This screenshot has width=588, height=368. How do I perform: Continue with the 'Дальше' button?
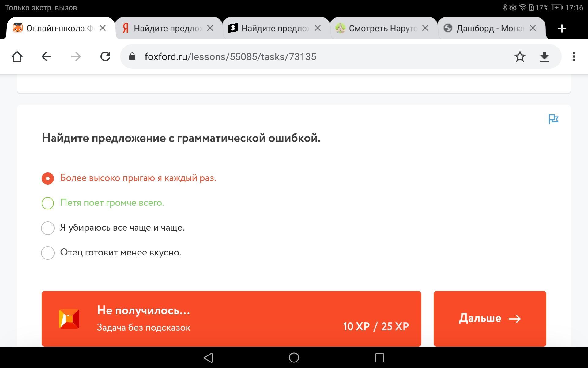click(x=490, y=319)
